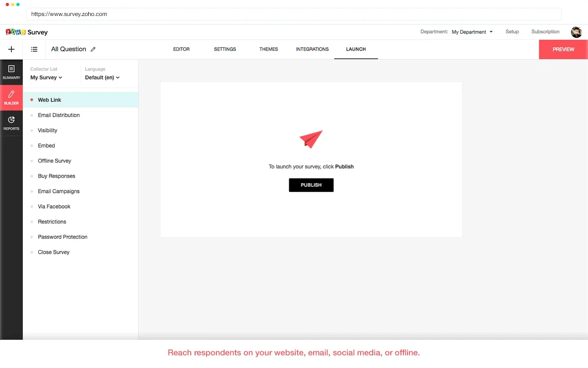Open the Integrations tab
This screenshot has width=588, height=368.
[312, 49]
